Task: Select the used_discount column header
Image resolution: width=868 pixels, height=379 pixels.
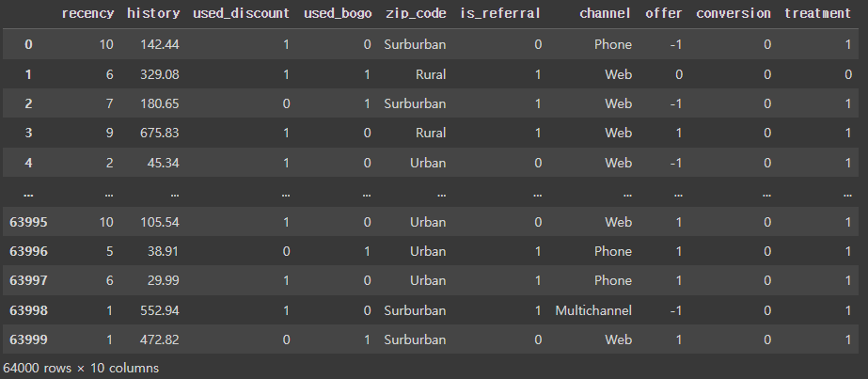Action: (x=241, y=13)
